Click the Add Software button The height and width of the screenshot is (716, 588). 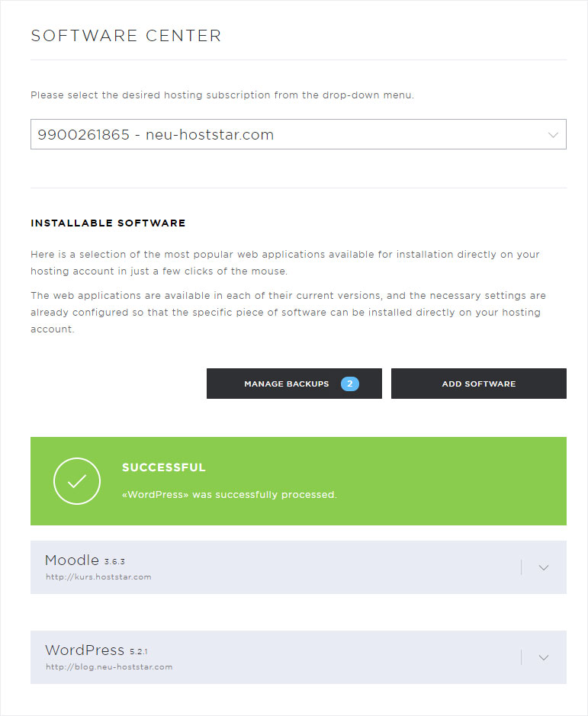pyautogui.click(x=479, y=384)
